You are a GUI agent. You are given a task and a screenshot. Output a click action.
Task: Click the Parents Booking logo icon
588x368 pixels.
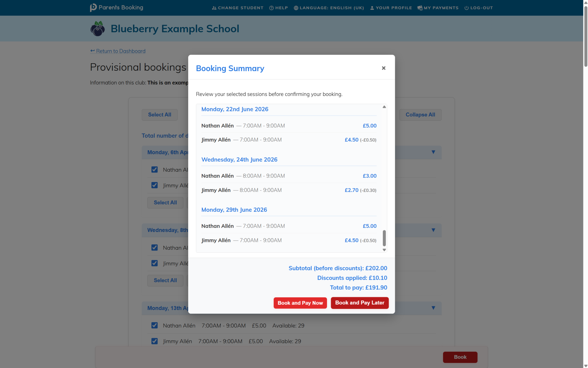click(93, 8)
